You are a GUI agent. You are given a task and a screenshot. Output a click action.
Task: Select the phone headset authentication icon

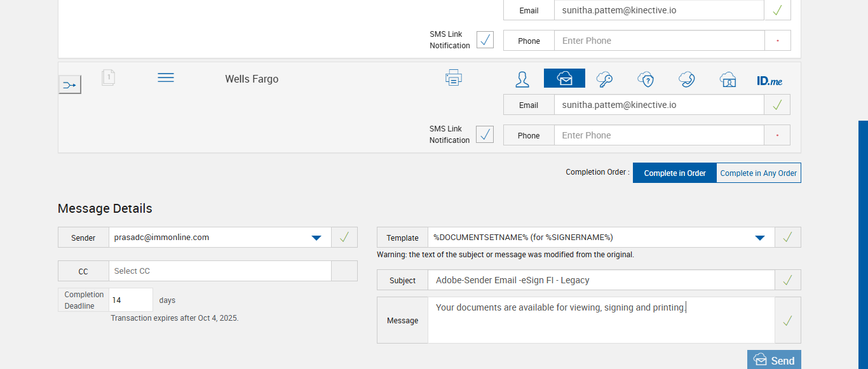pos(686,79)
